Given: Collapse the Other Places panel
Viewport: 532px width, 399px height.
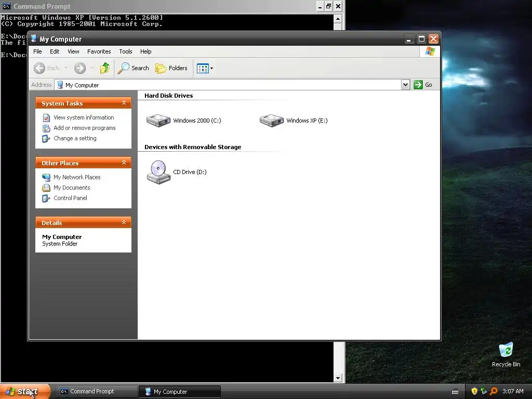Looking at the screenshot, I should tap(124, 163).
